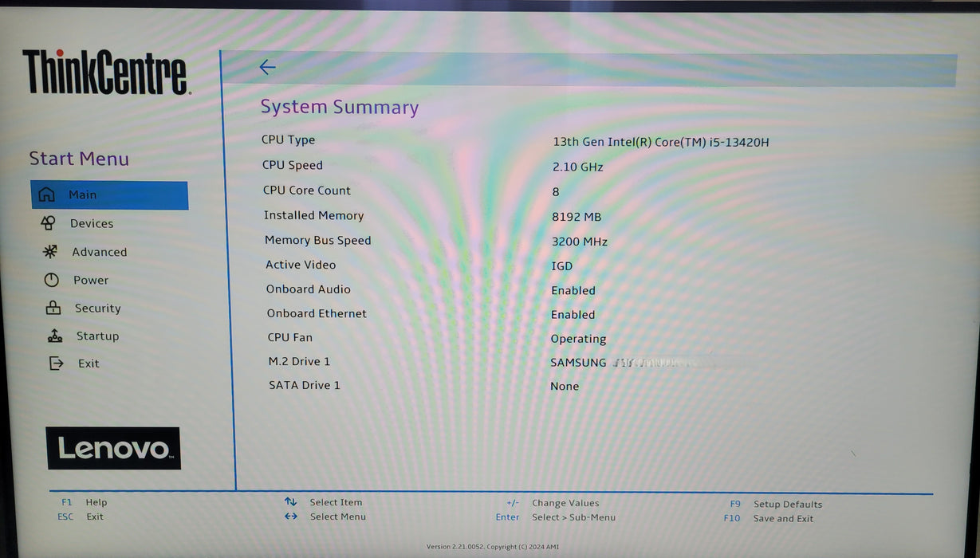Select the CPU Speed label
980x558 pixels.
pyautogui.click(x=293, y=166)
